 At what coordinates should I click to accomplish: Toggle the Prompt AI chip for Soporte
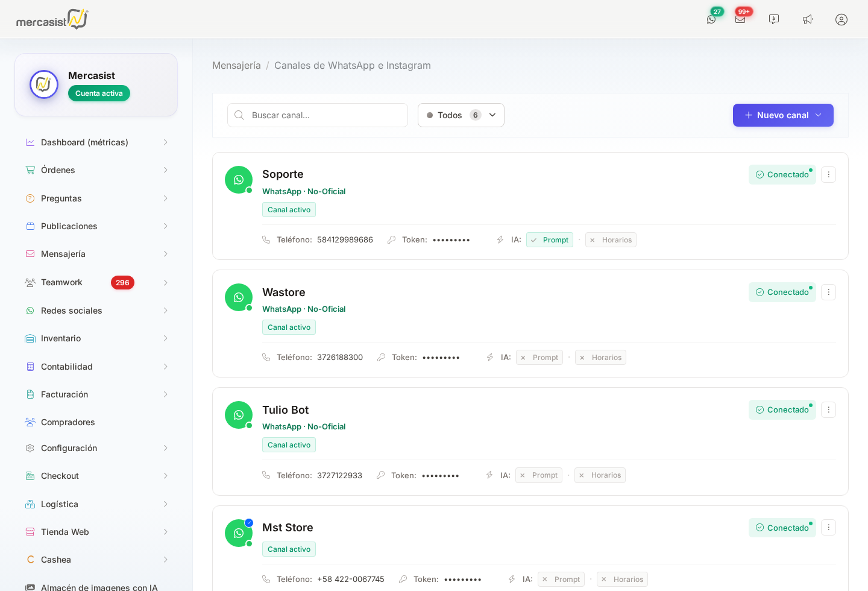550,240
